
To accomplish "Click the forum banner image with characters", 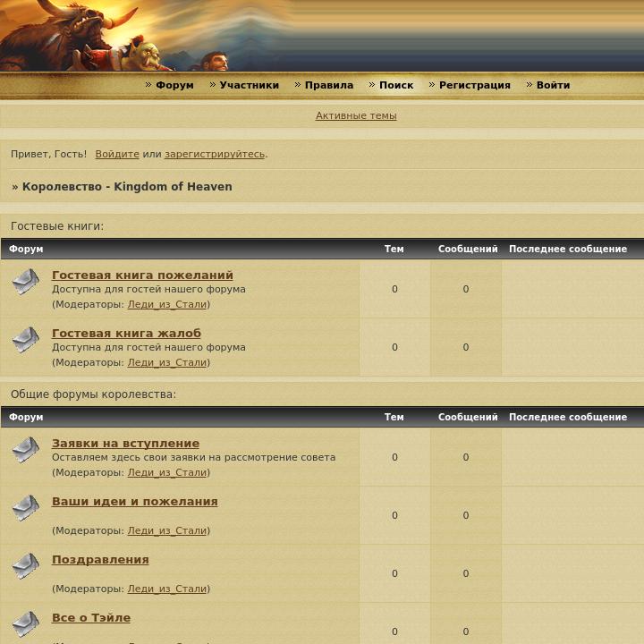I will (322, 35).
